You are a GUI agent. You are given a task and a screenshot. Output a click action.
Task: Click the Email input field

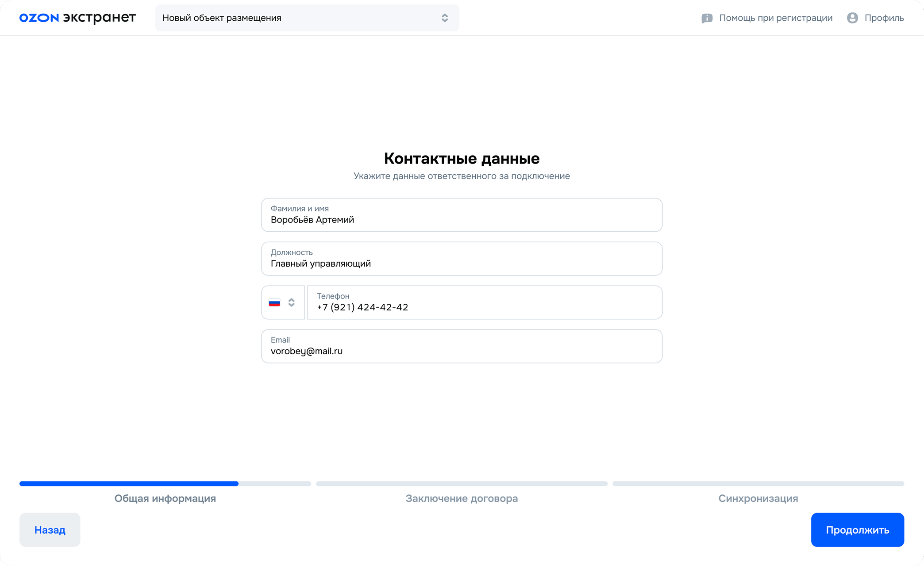click(462, 347)
